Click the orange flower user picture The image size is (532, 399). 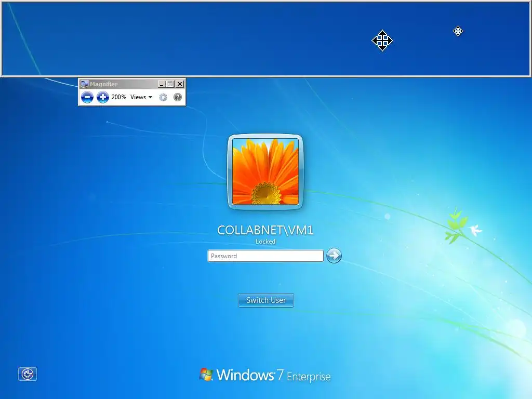[265, 171]
